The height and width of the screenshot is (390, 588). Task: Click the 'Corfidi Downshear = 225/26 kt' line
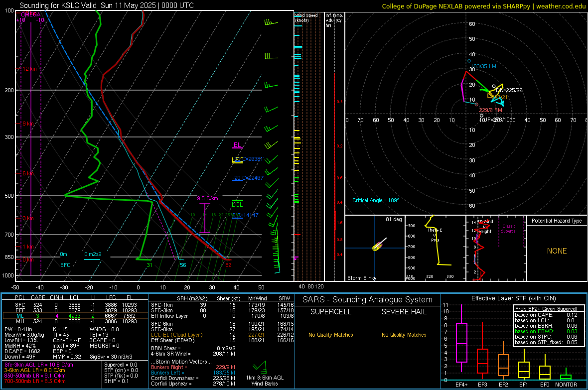pos(193,378)
